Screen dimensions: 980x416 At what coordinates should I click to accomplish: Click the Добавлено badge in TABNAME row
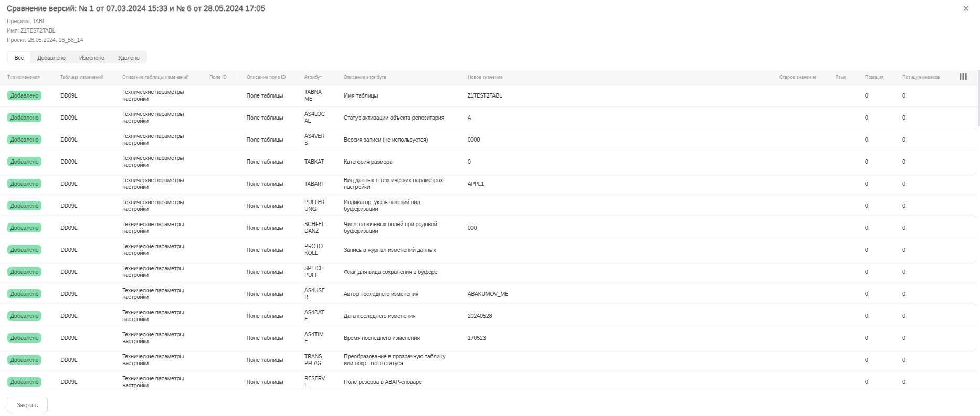pyautogui.click(x=24, y=95)
